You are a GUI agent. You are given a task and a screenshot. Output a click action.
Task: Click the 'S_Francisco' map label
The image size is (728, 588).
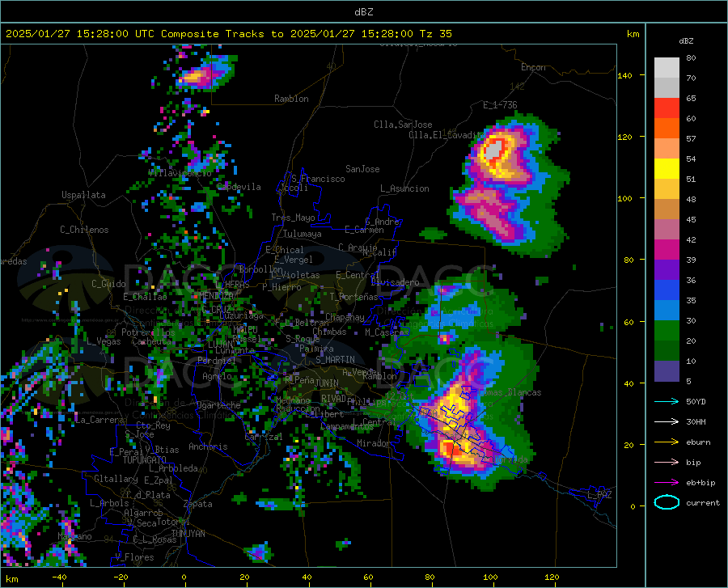pyautogui.click(x=318, y=179)
